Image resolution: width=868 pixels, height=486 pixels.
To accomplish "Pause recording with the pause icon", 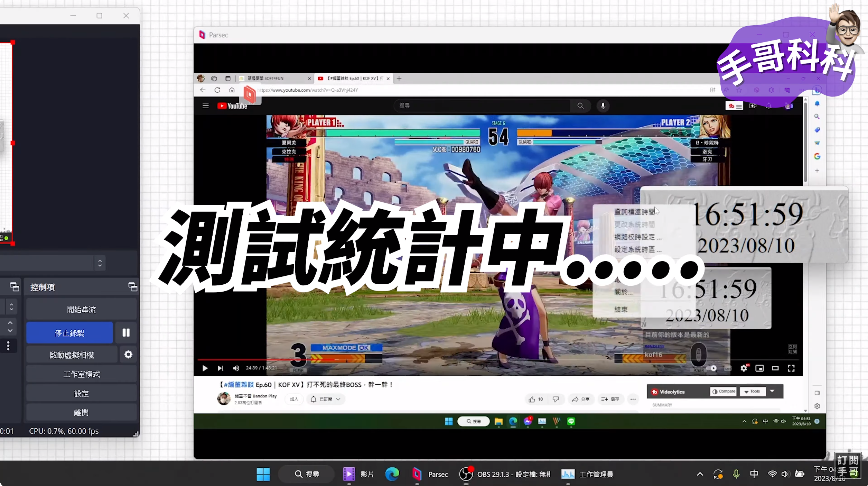I will [x=126, y=333].
